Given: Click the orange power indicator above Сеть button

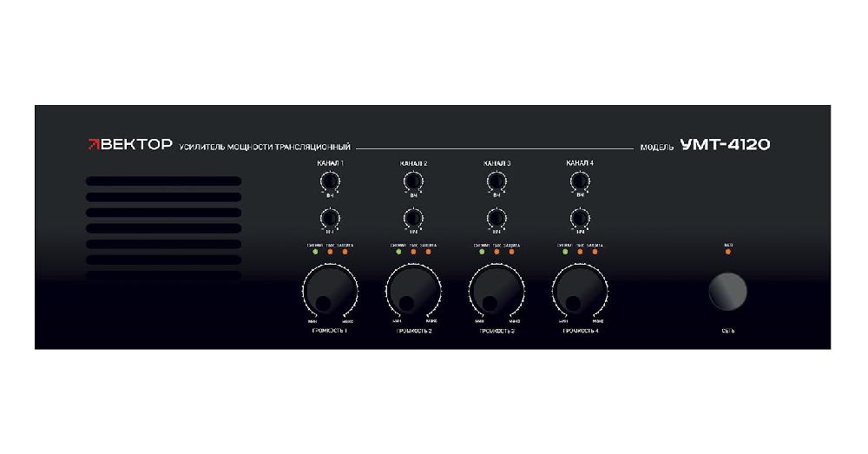Looking at the screenshot, I should pos(727,253).
